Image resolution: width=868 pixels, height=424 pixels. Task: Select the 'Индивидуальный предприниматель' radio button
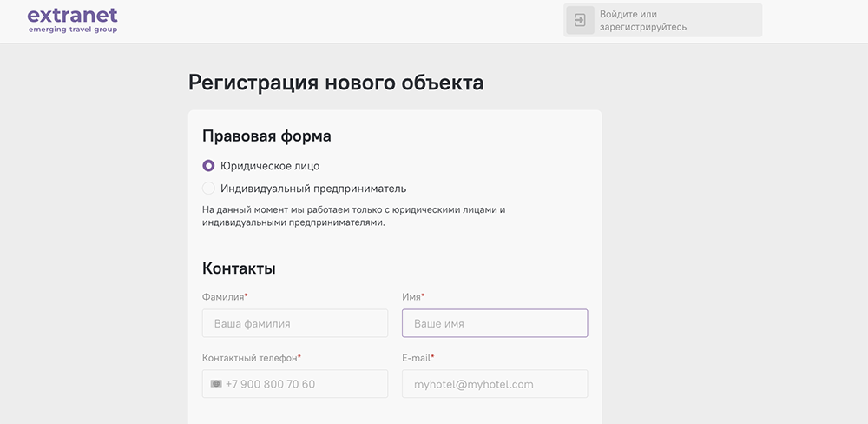click(208, 189)
